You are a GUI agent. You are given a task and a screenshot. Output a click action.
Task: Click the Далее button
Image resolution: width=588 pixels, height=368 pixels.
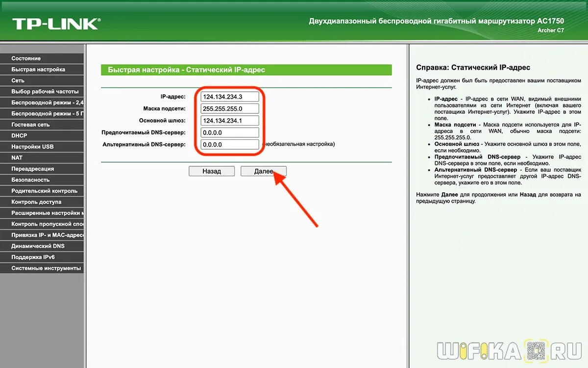pyautogui.click(x=264, y=171)
